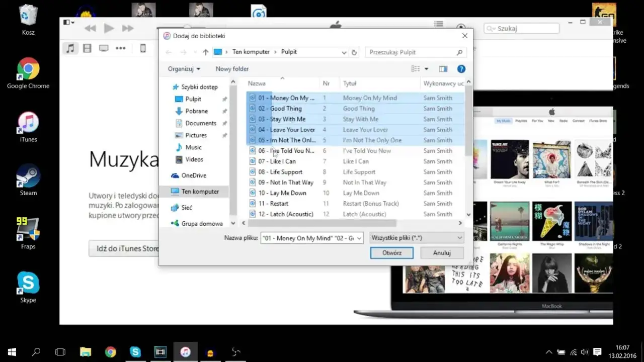Screen dimensions: 644x362
Task: Select file 07 - Like I Can
Action: tap(277, 161)
